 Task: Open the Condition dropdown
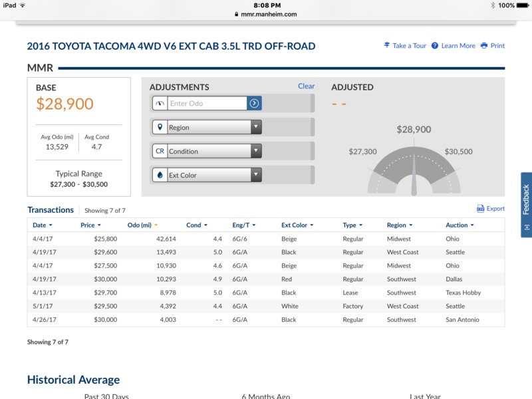click(x=207, y=151)
